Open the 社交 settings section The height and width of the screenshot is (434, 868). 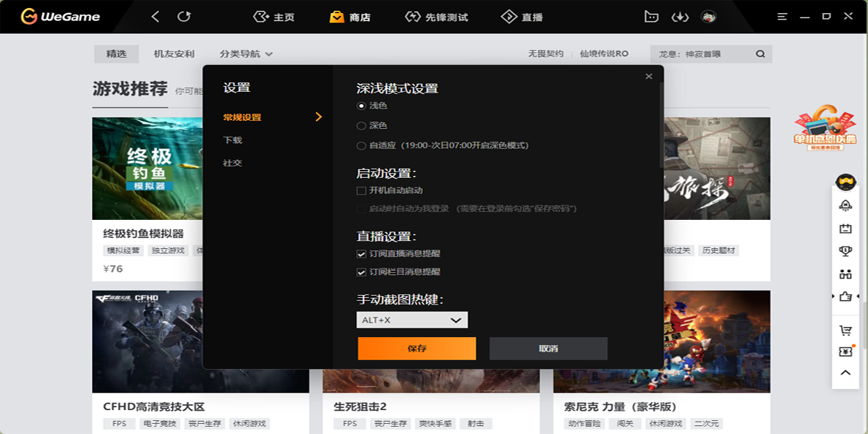(x=233, y=163)
